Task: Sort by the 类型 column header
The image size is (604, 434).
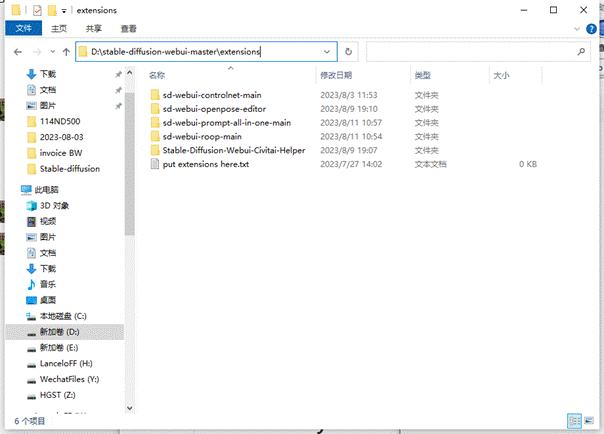Action: tap(423, 75)
